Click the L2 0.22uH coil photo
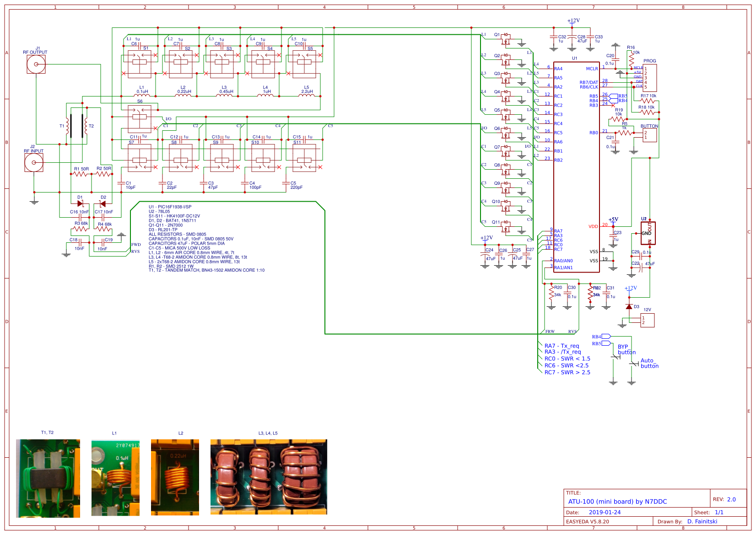Image resolution: width=756 pixels, height=535 pixels. pos(175,477)
